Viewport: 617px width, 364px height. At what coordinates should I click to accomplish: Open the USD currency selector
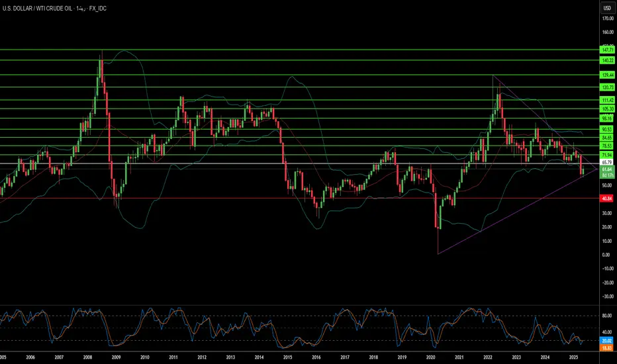click(x=607, y=8)
